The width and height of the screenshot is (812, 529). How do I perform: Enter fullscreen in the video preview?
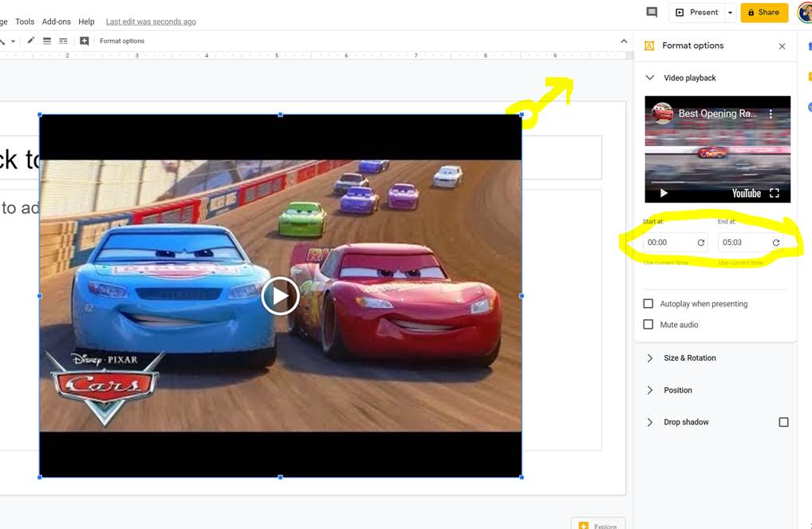tap(774, 193)
